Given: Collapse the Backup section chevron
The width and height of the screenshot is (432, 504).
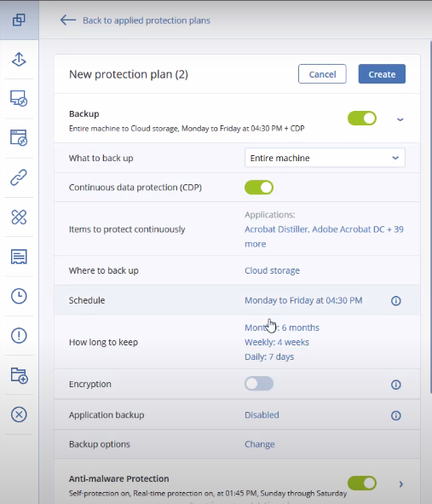Looking at the screenshot, I should pyautogui.click(x=400, y=119).
